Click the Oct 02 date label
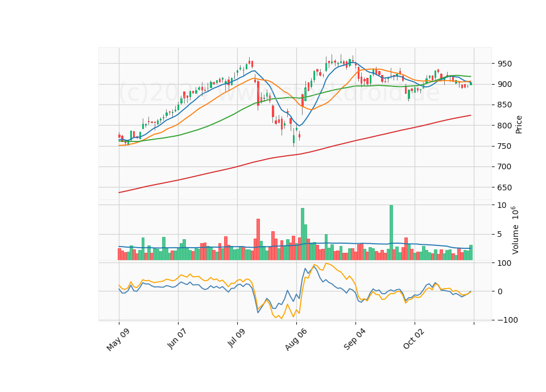The height and width of the screenshot is (392, 546). [x=414, y=339]
